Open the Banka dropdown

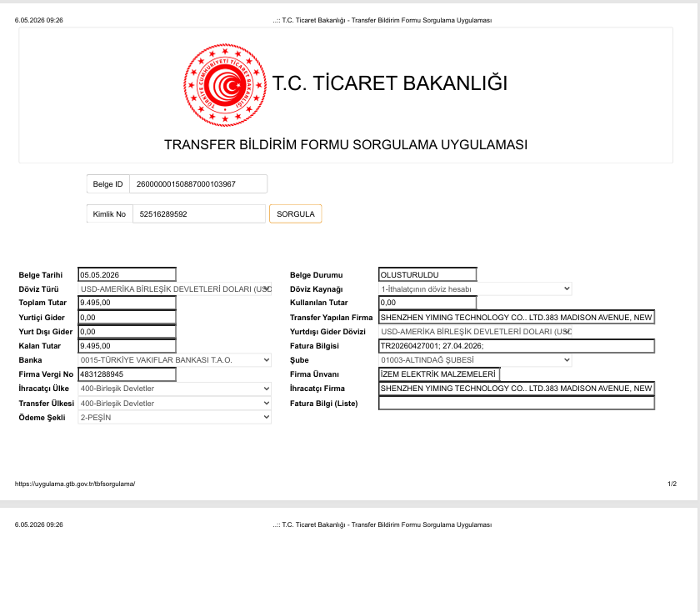tap(174, 360)
